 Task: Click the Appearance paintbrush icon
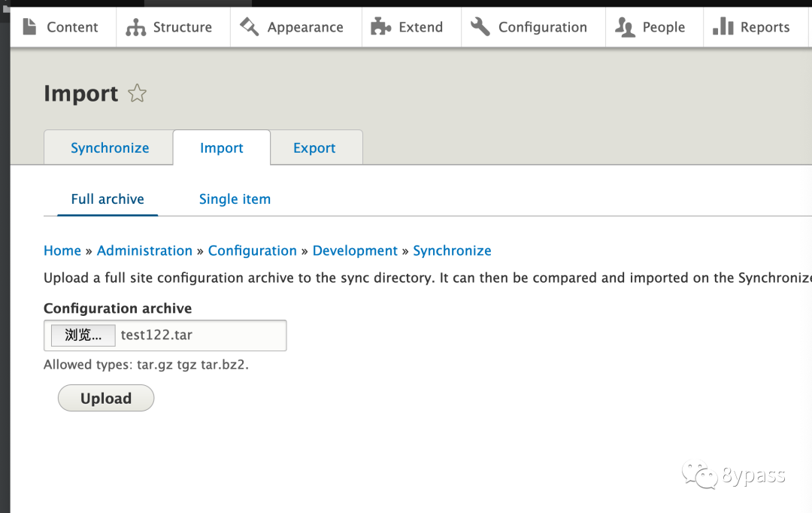tap(249, 27)
